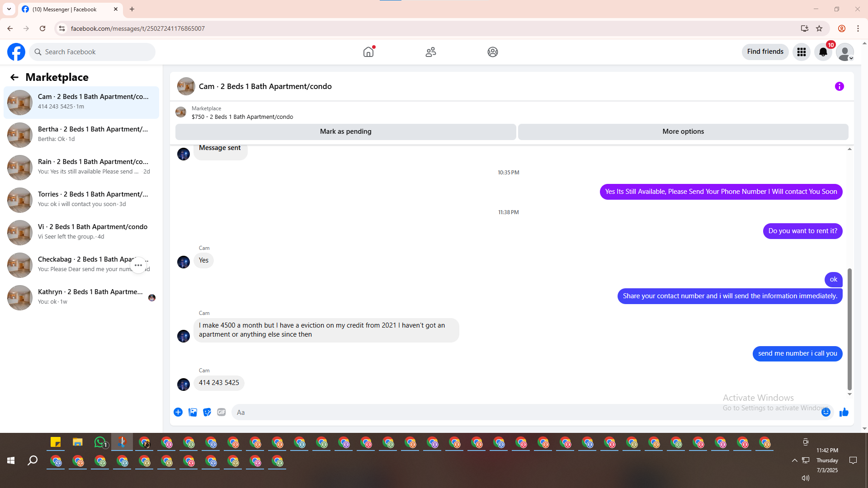868x488 pixels.
Task: Open the Friends icon in top navigation
Action: pyautogui.click(x=430, y=52)
